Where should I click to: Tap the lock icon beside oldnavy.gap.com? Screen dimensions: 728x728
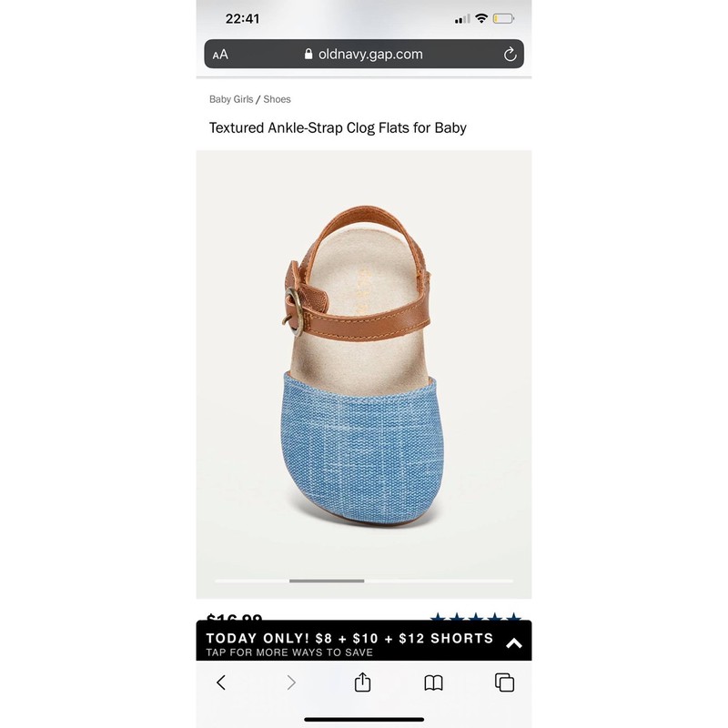coord(308,54)
